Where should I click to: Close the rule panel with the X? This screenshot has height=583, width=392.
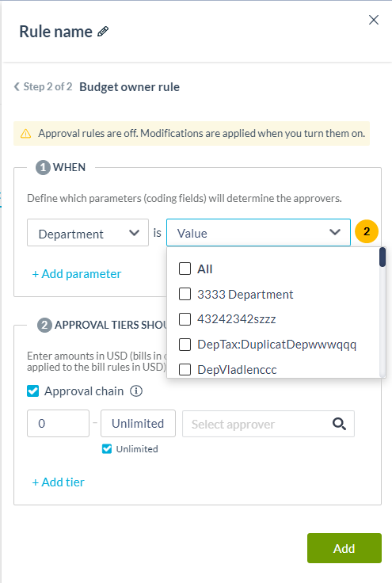[x=374, y=20]
